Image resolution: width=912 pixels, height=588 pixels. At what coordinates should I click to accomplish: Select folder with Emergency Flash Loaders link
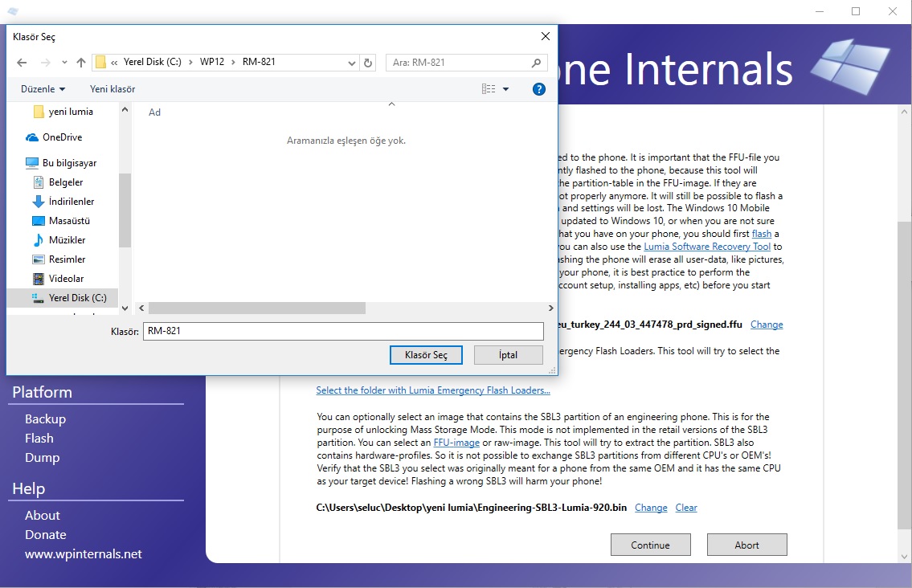click(x=433, y=390)
